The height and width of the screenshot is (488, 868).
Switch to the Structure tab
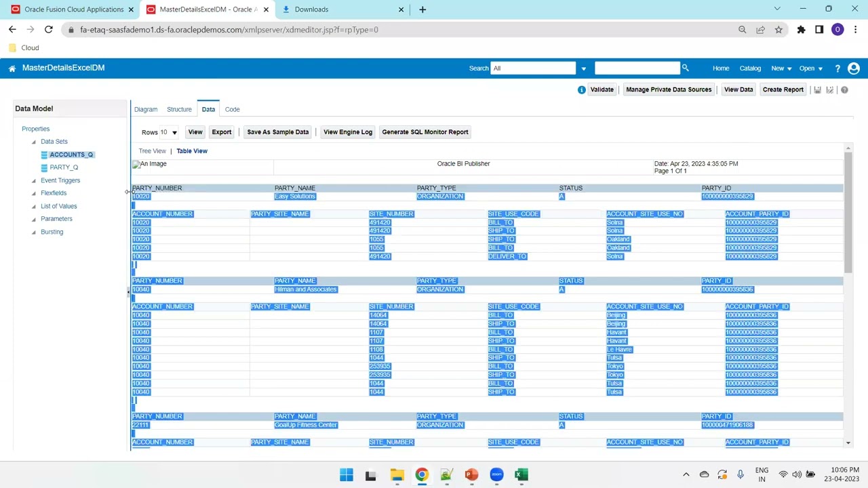point(179,109)
